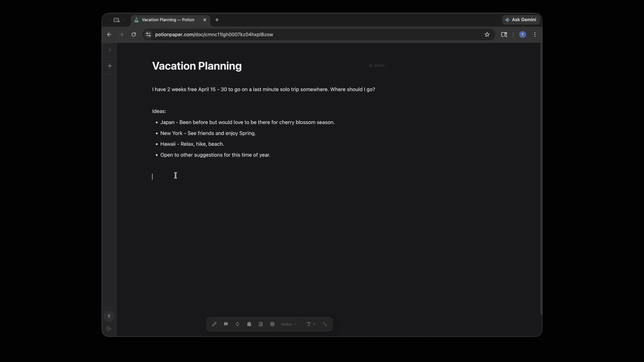Click the plus icon in left sidebar
This screenshot has height=362, width=644.
pos(110,66)
